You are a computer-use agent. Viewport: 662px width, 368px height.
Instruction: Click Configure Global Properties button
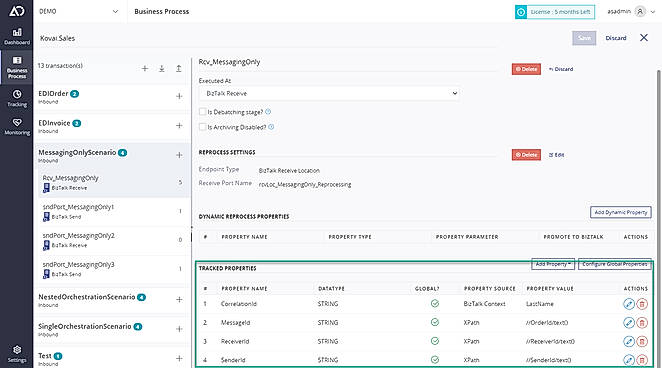coord(615,264)
